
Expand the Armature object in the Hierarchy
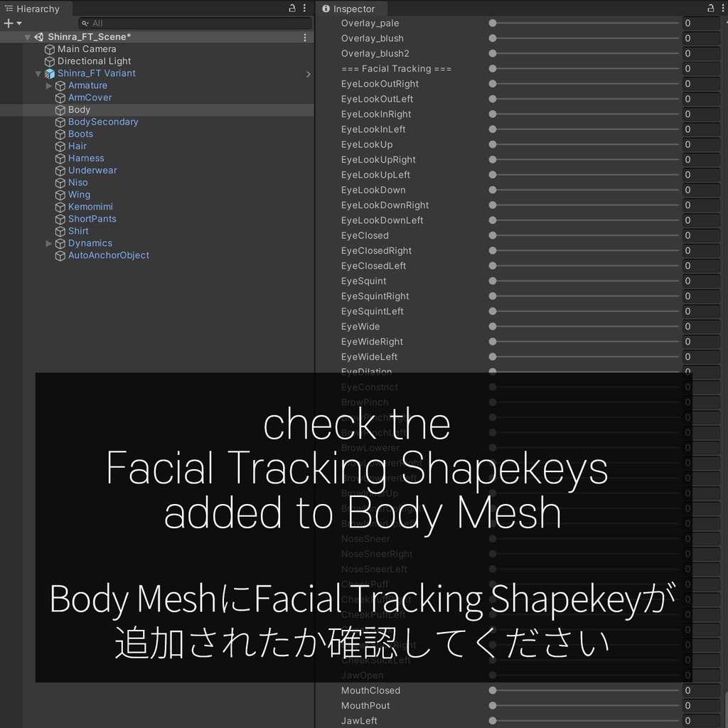(x=48, y=85)
